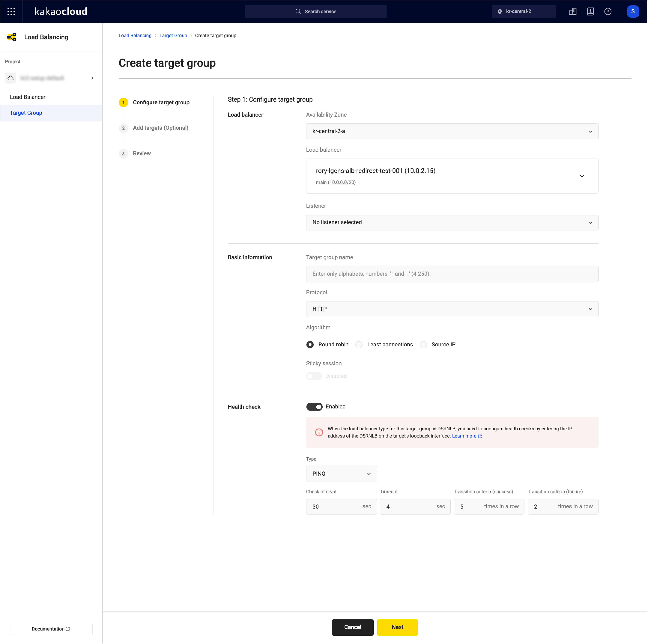Click the search magnifier icon

tap(298, 11)
